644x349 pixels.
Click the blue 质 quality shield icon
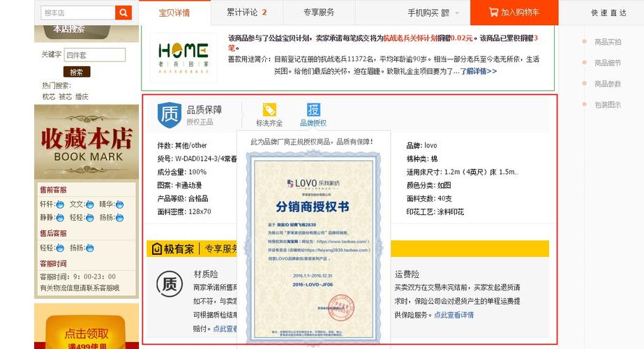click(170, 114)
